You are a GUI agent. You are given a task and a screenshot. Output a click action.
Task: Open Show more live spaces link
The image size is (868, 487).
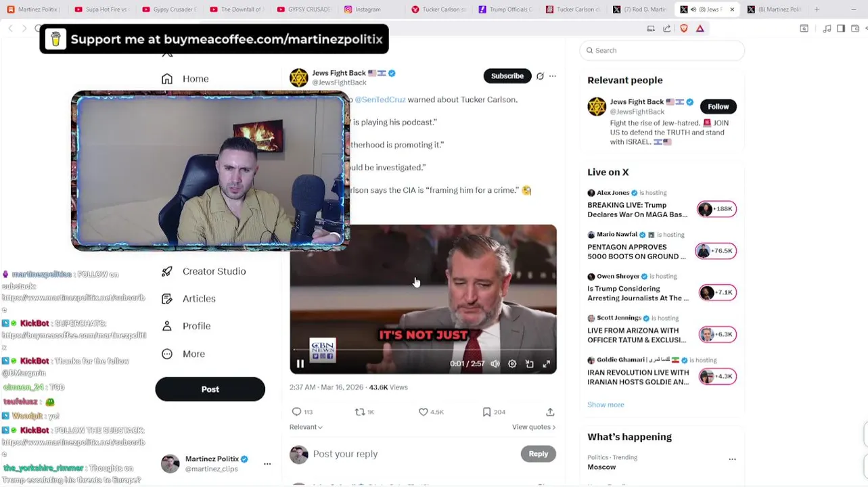[x=606, y=404]
